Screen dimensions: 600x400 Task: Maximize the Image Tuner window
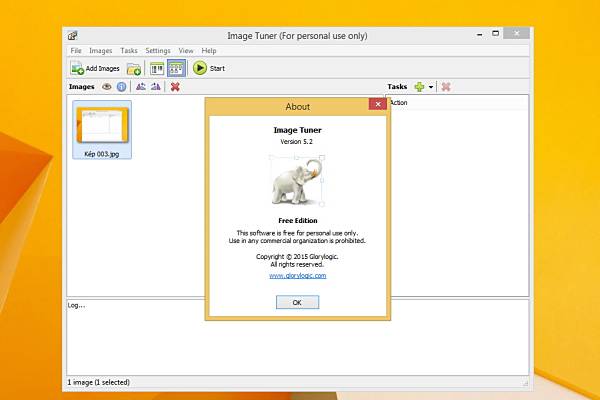(x=496, y=34)
